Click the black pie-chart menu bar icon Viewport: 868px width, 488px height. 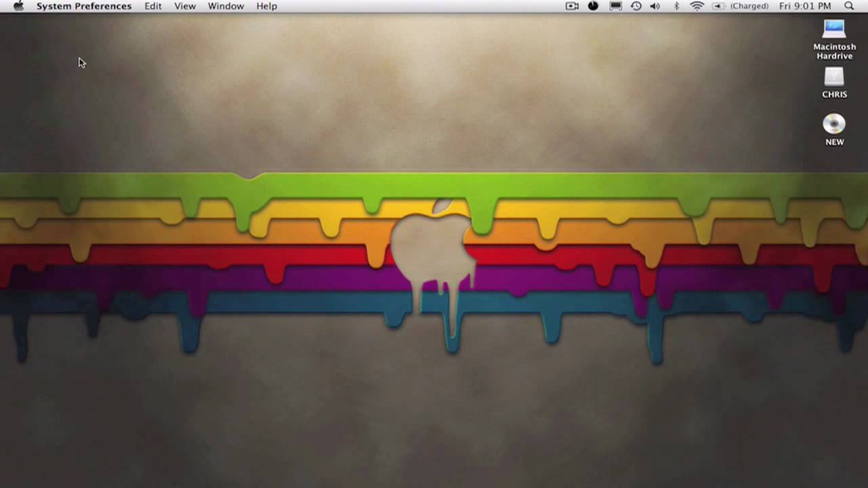click(593, 6)
